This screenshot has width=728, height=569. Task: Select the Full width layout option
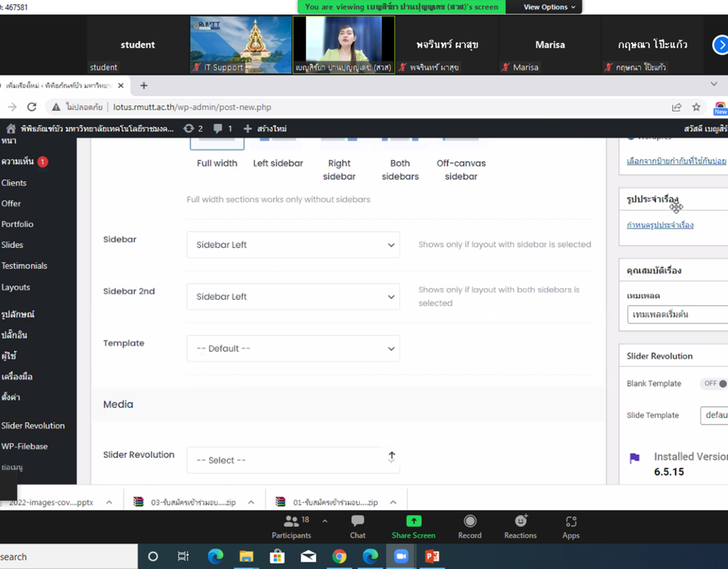217,154
